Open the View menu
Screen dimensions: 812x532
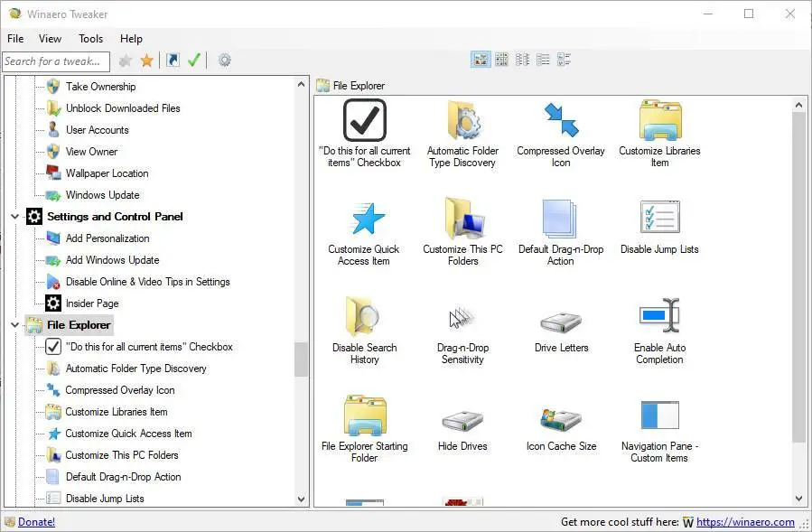(50, 39)
